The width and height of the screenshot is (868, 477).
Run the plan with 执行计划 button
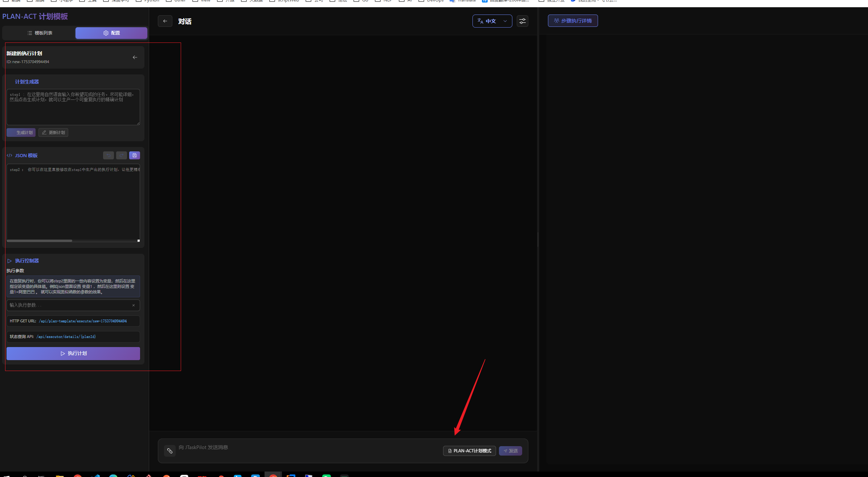[x=73, y=354]
